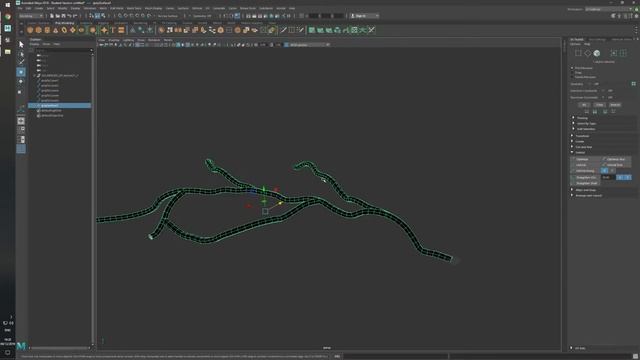Image resolution: width=640 pixels, height=360 pixels.
Task: Open File Explorer from the taskbar
Action: click(7, 52)
